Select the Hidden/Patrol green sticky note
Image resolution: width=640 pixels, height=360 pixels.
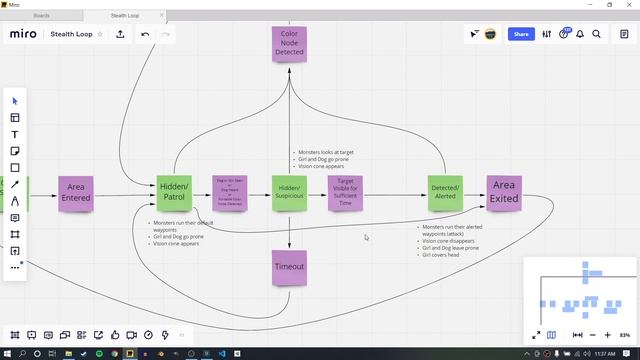click(174, 193)
